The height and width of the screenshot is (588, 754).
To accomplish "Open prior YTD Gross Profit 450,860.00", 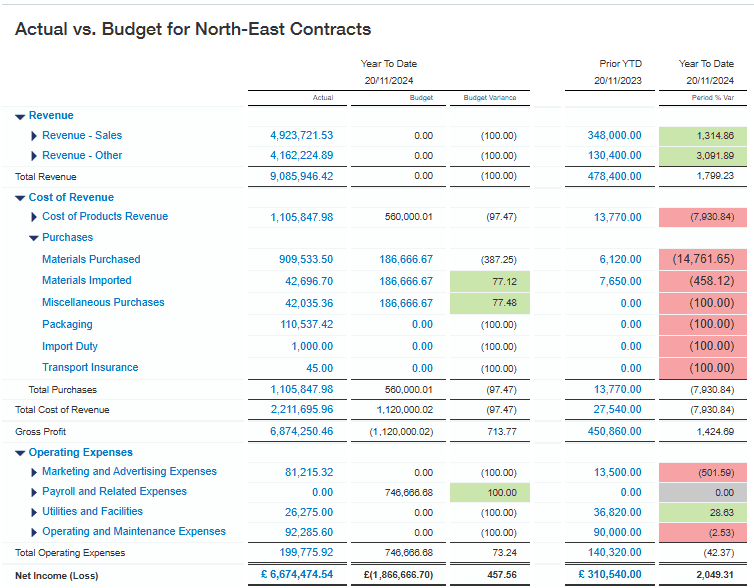I will click(x=615, y=431).
